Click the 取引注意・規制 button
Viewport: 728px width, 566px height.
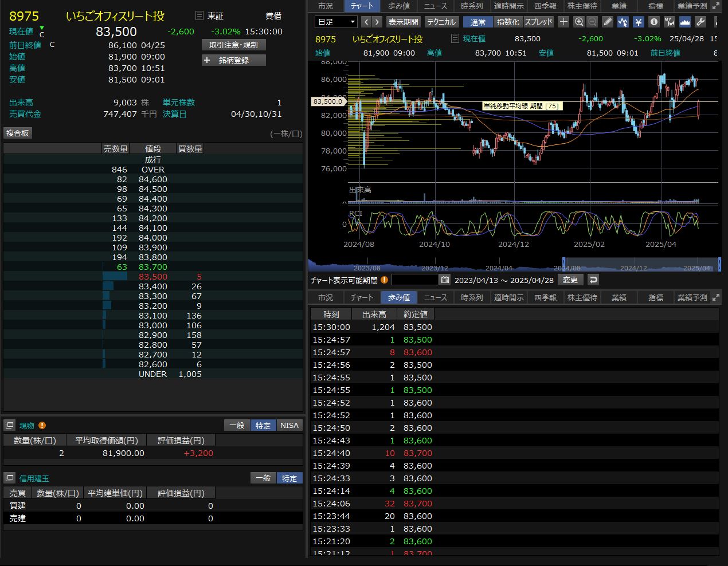(234, 45)
